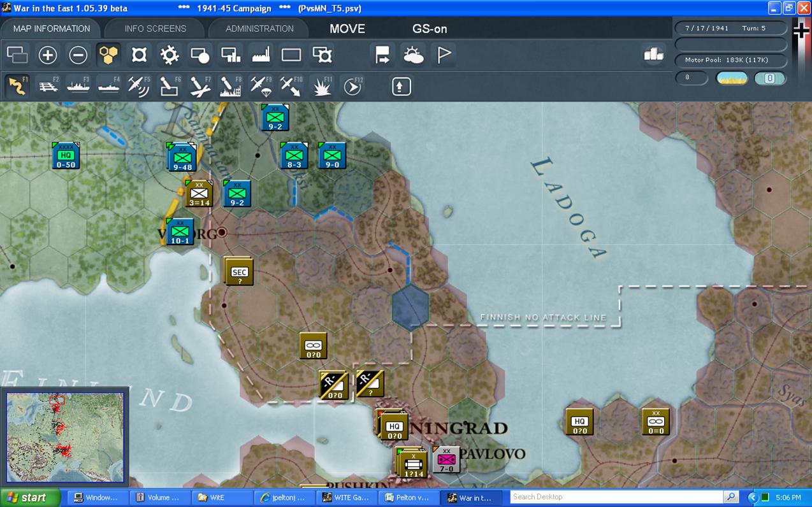812x507 pixels.
Task: Select the Finnish 9-0 infantry counter
Action: point(332,155)
